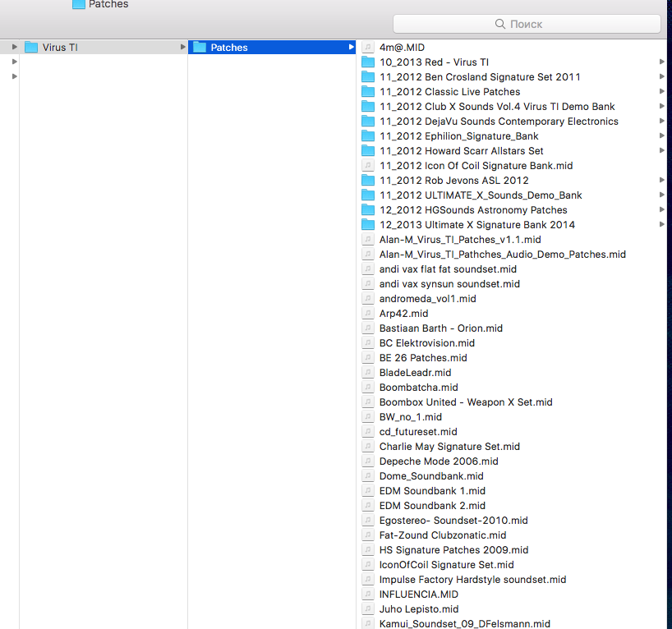Select EDM Soundbank 1.mid file name
The image size is (672, 629).
click(x=432, y=490)
